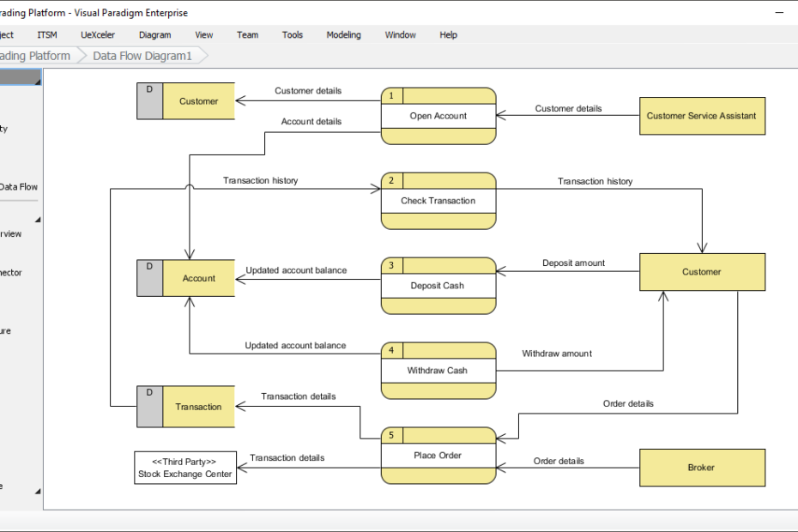
Task: Select the Open Account process shape
Action: pyautogui.click(x=438, y=116)
